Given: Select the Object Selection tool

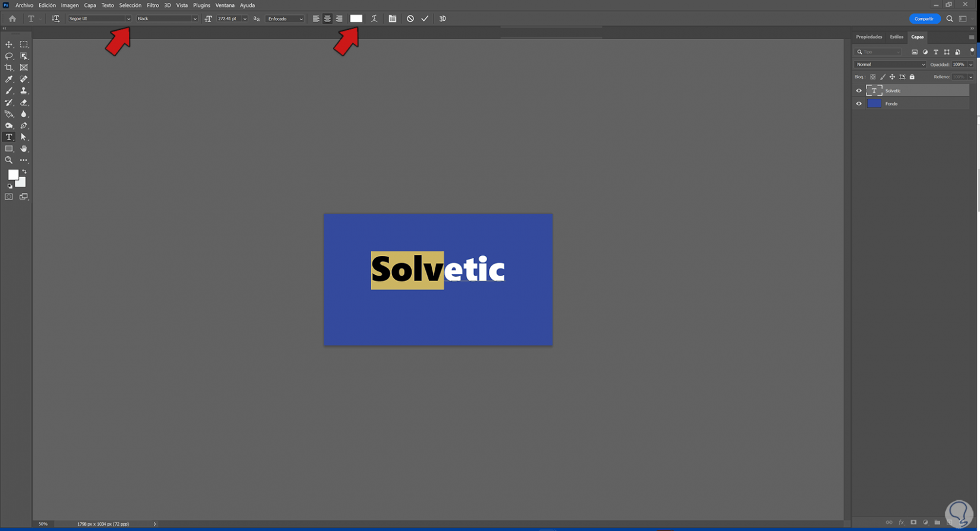Looking at the screenshot, I should (24, 56).
